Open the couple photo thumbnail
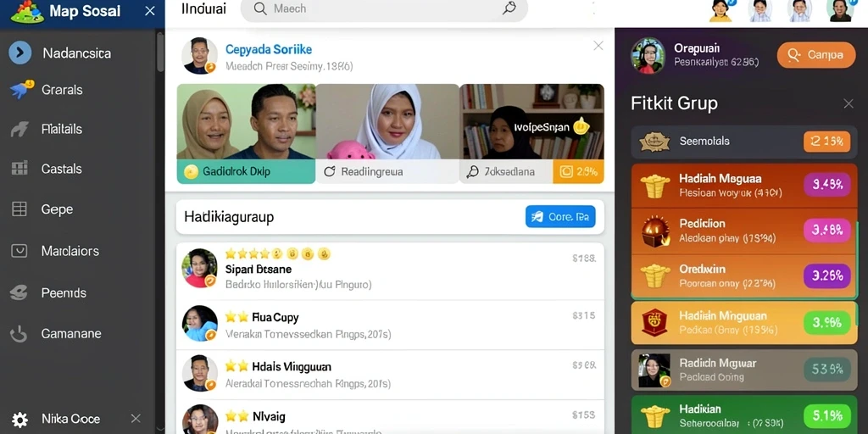This screenshot has height=434, width=868. (247, 122)
